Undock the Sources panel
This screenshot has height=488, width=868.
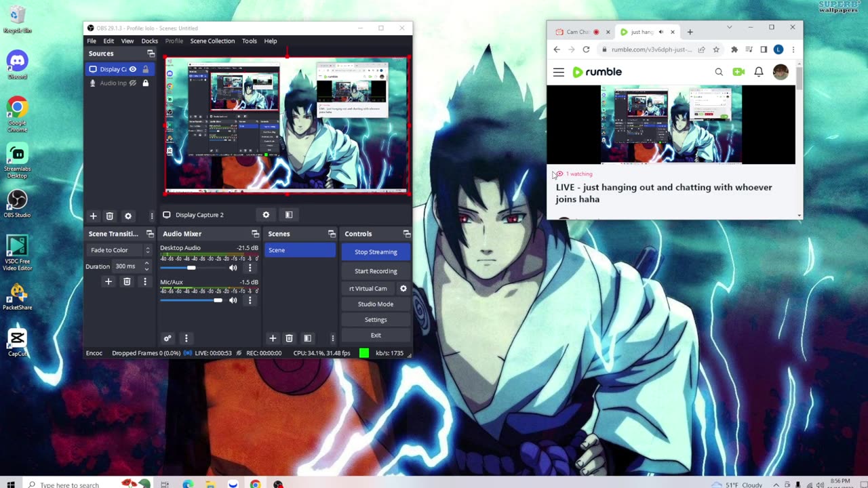pyautogui.click(x=151, y=54)
